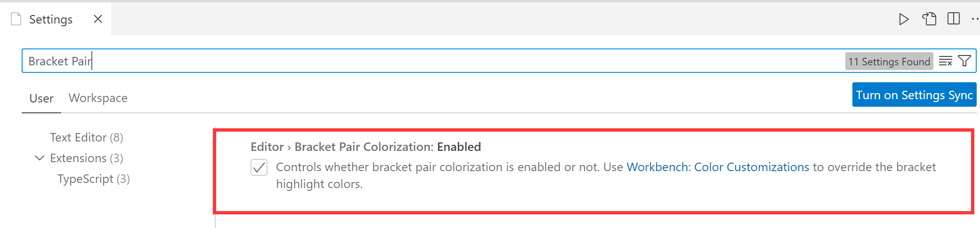Close the Settings editor tab

(x=98, y=19)
